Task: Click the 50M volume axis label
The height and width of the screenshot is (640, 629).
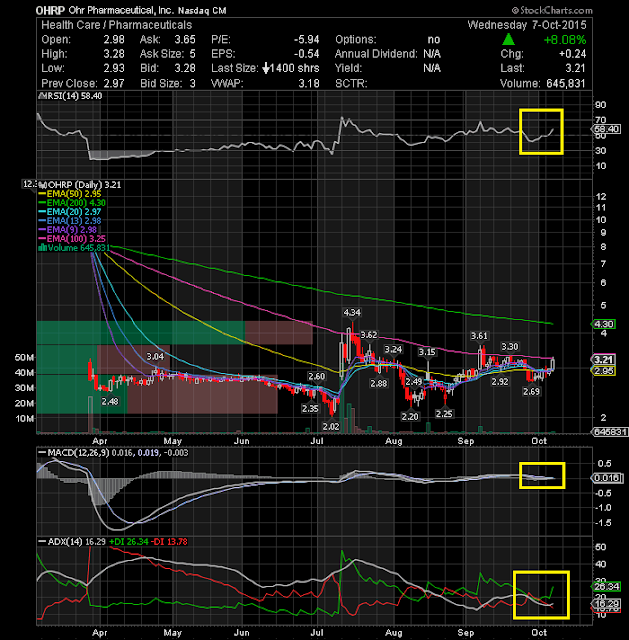Action: (24, 358)
